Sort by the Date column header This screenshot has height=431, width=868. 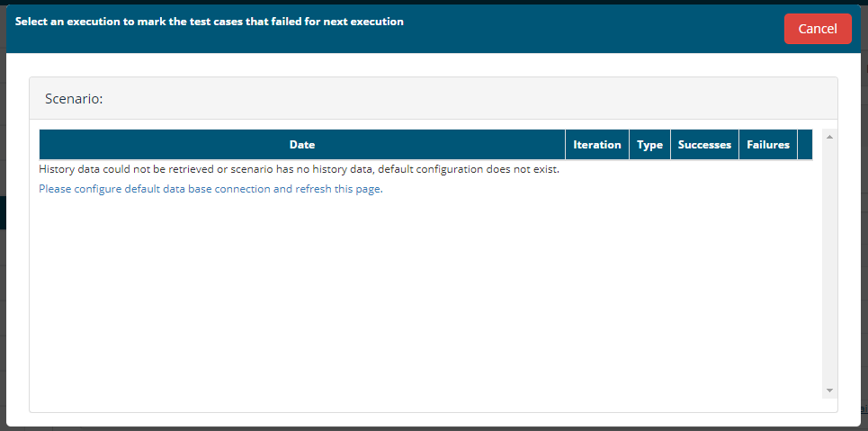pyautogui.click(x=302, y=145)
